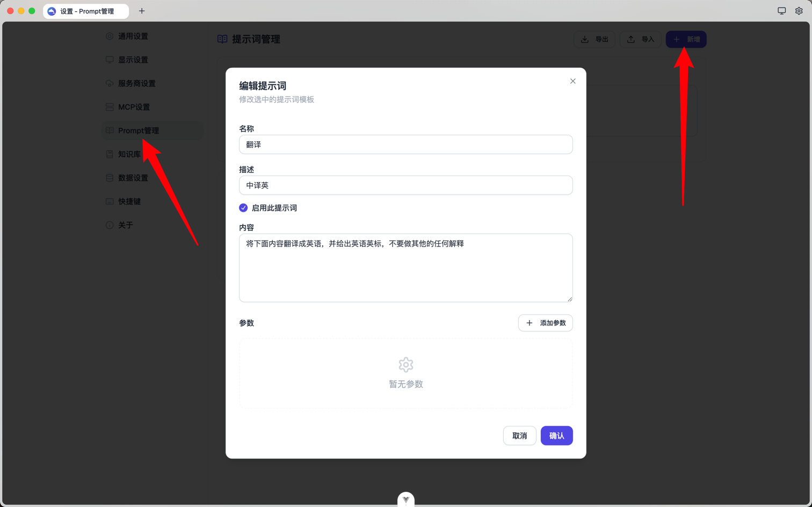Click the settings gear in the title bar
The height and width of the screenshot is (507, 812).
pos(799,11)
